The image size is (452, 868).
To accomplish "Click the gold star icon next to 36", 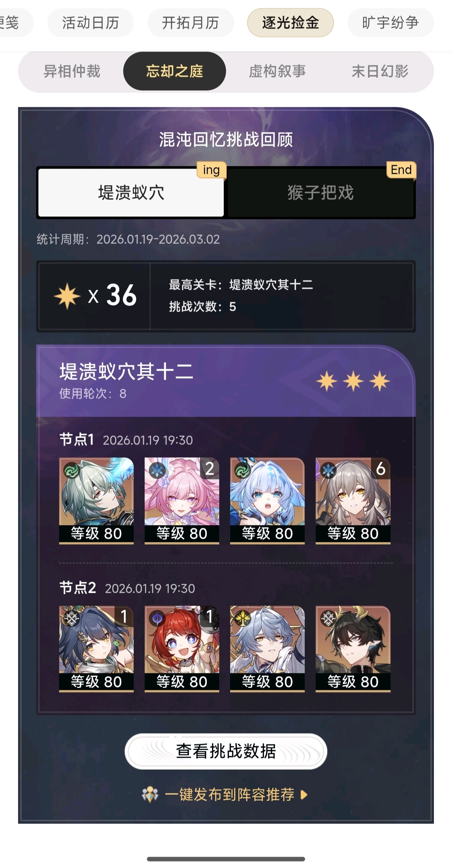I will [67, 296].
